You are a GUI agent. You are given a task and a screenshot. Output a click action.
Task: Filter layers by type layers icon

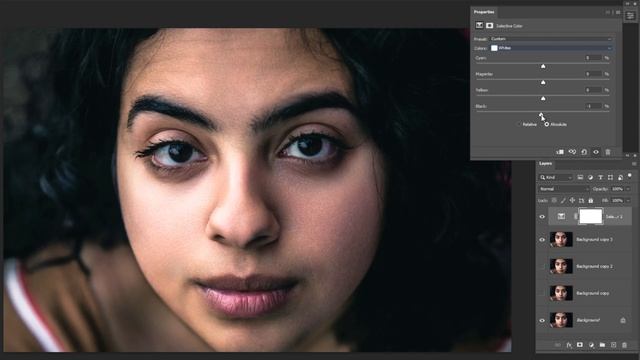click(600, 177)
